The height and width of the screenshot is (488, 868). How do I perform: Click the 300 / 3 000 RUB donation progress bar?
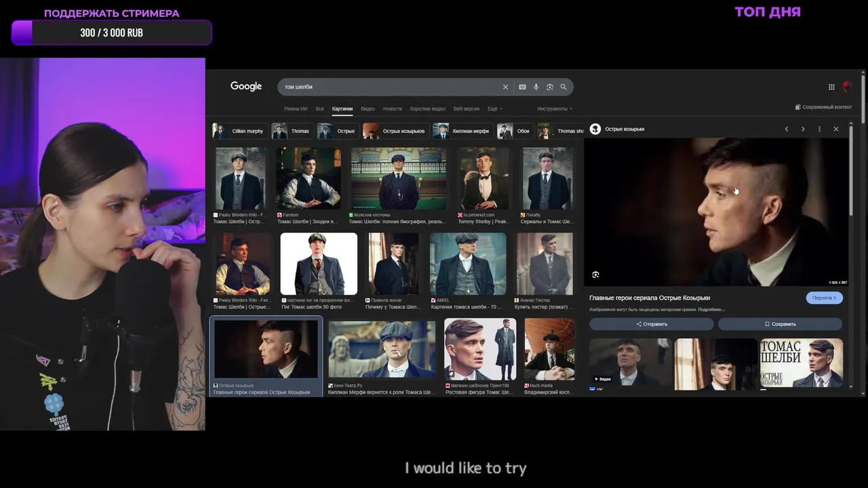[111, 33]
